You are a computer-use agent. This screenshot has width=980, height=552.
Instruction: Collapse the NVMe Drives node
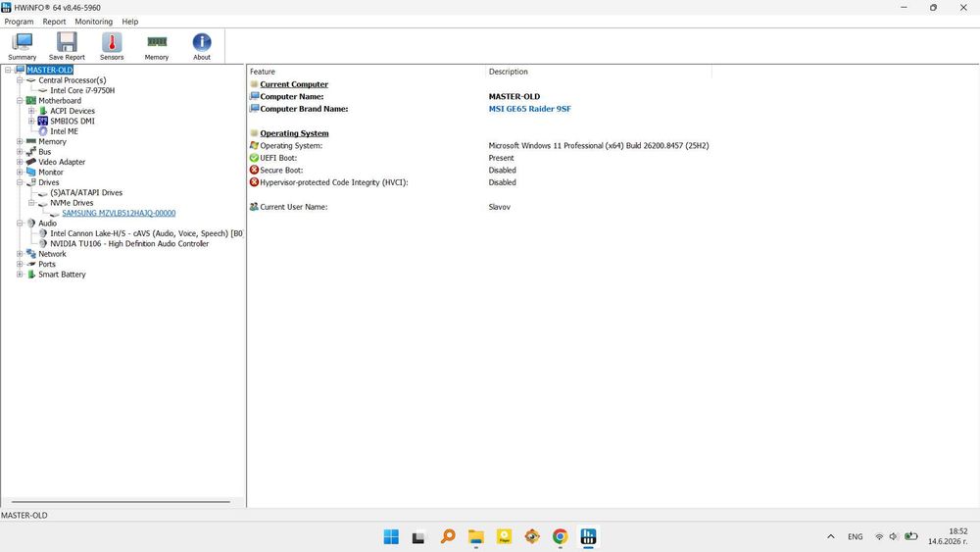(x=31, y=203)
